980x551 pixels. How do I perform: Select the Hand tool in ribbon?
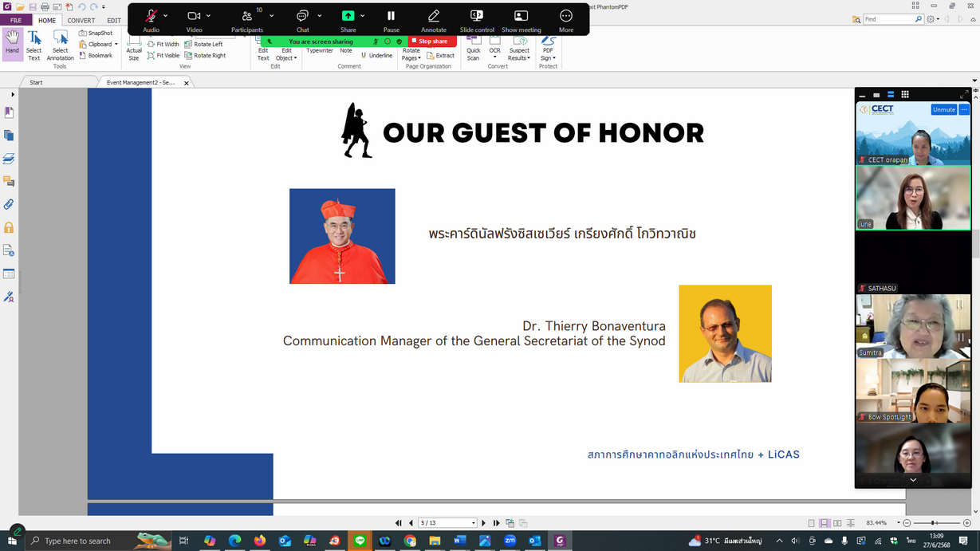12,42
